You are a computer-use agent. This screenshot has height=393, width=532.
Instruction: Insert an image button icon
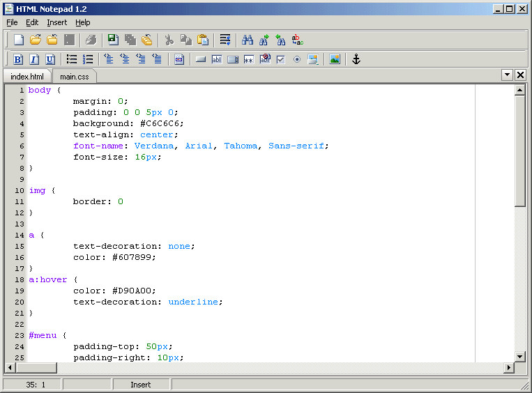click(313, 59)
